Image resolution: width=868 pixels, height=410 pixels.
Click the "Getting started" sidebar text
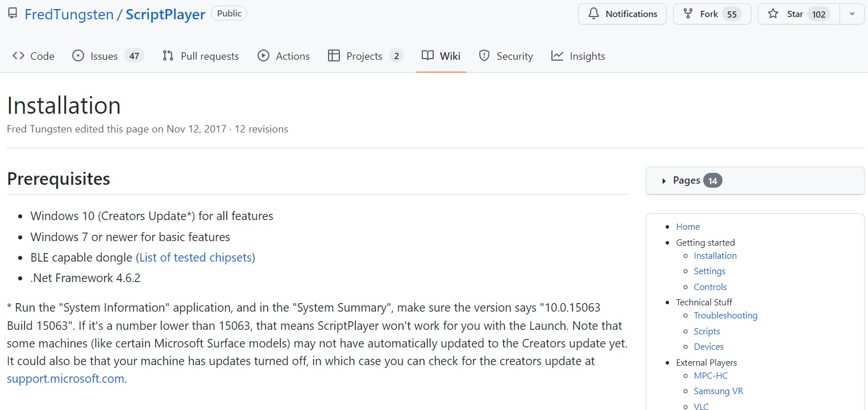(x=705, y=243)
